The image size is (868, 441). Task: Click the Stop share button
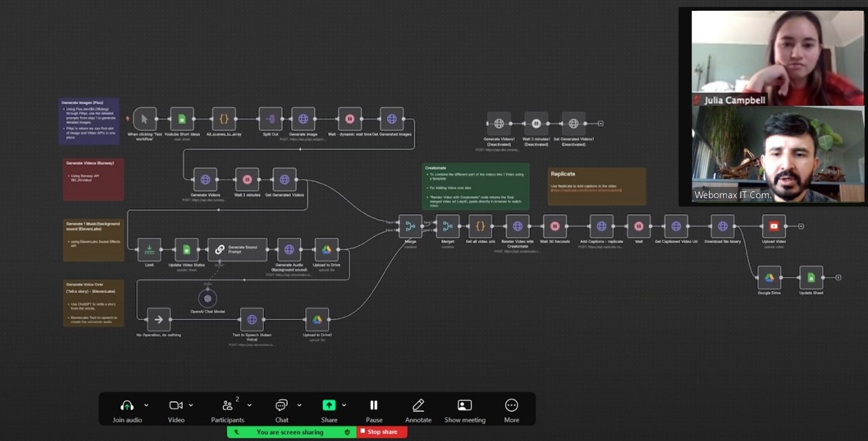pos(381,432)
